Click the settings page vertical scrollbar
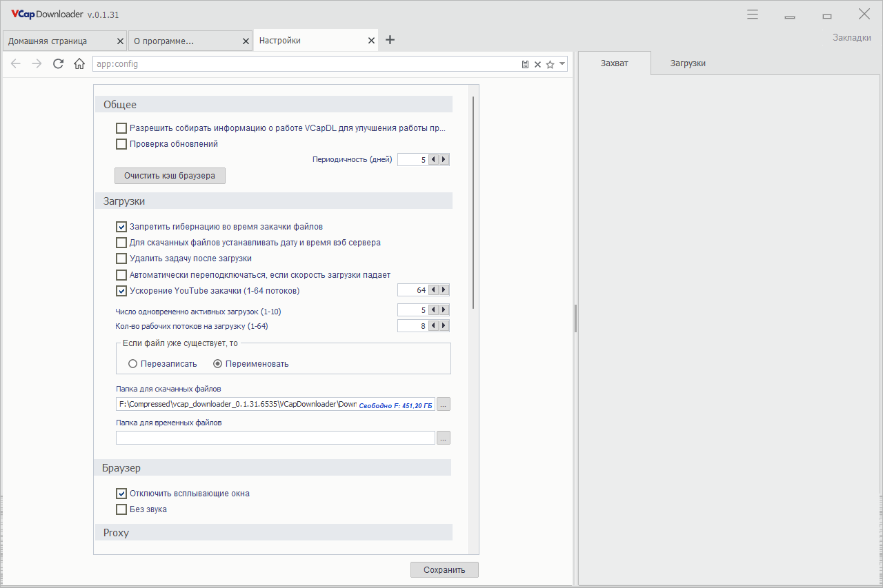 tap(473, 203)
